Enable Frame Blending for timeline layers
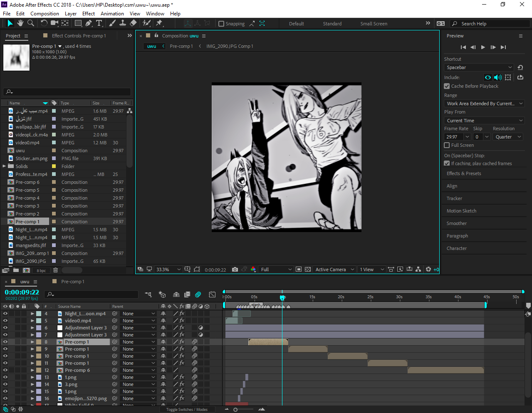This screenshot has width=532, height=413. click(x=187, y=294)
